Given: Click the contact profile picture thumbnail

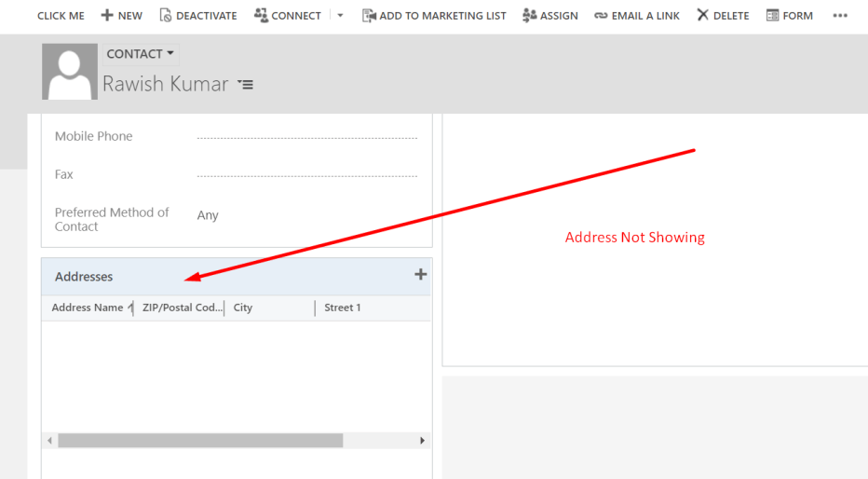Looking at the screenshot, I should coord(70,72).
